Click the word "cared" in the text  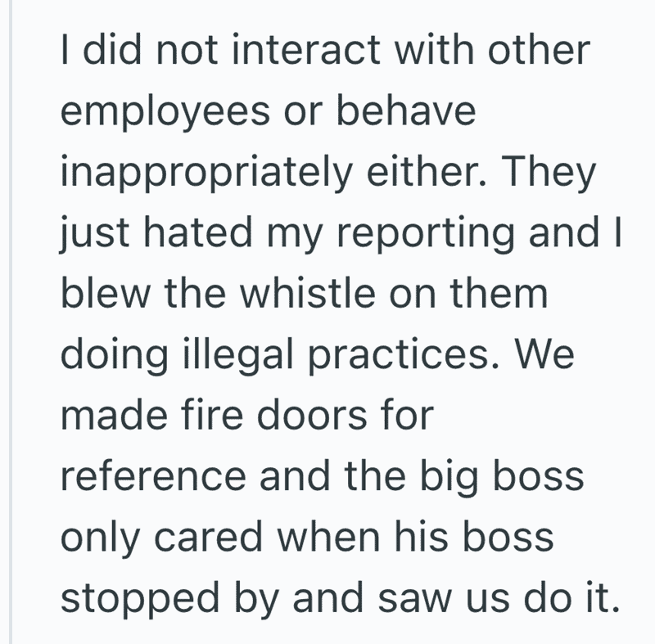click(x=208, y=537)
